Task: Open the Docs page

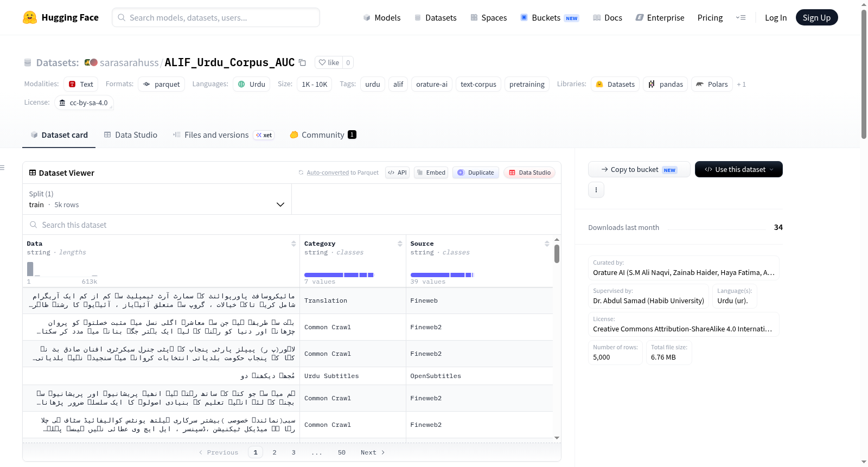Action: (x=608, y=17)
